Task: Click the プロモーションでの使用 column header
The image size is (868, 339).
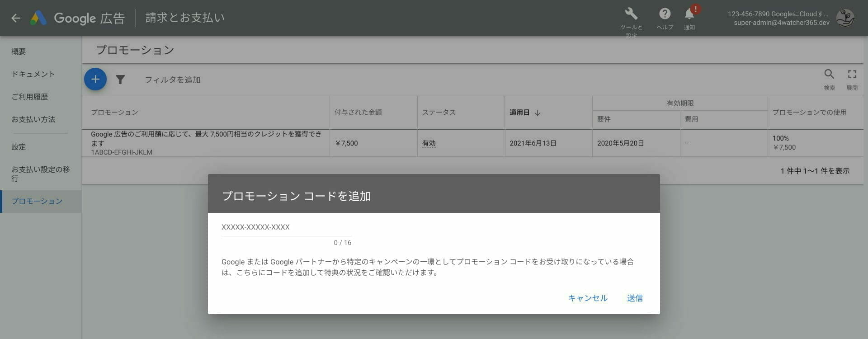Action: (809, 113)
